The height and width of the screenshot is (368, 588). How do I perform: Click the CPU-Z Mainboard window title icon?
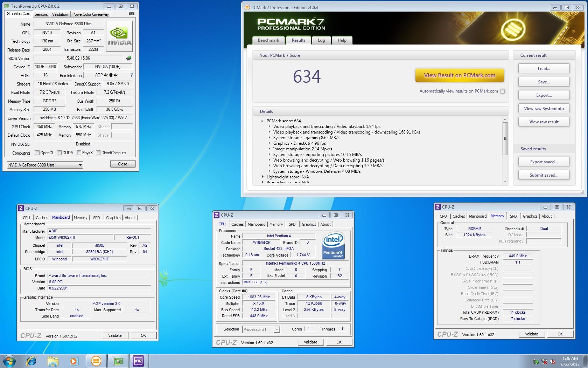tap(21, 208)
